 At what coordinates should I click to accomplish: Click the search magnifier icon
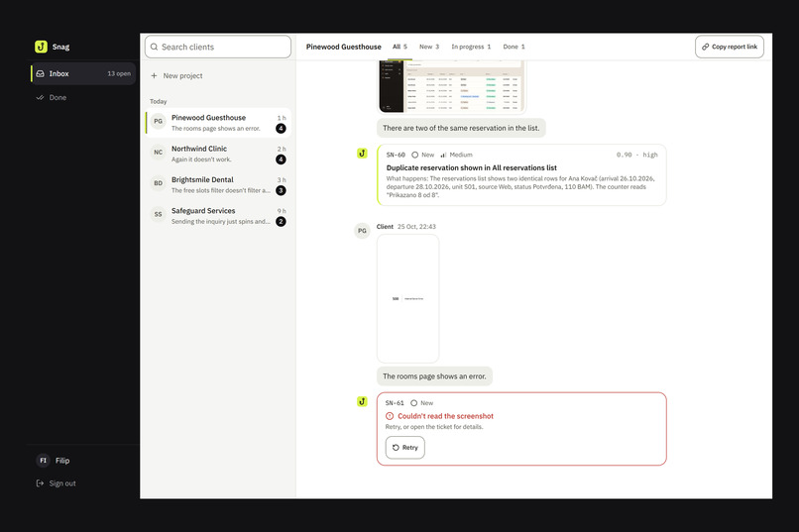(154, 47)
